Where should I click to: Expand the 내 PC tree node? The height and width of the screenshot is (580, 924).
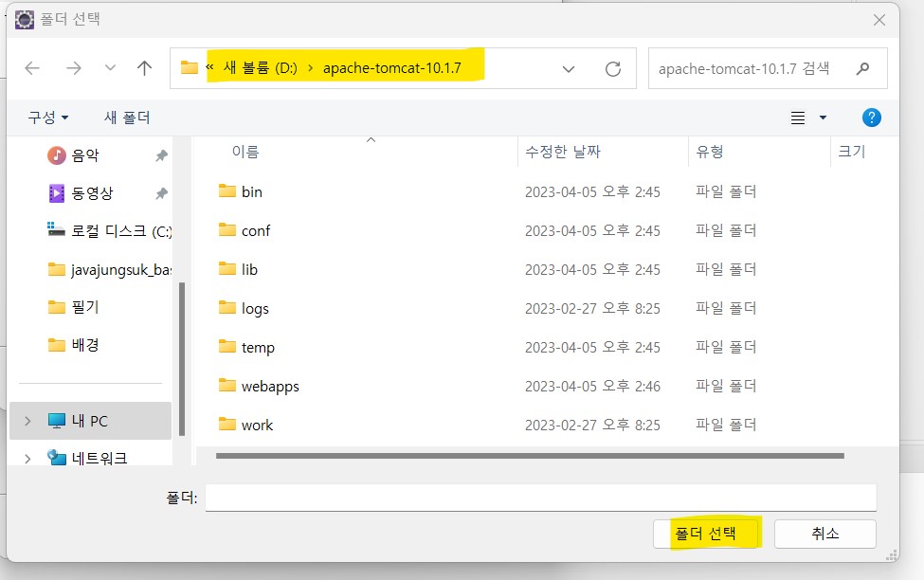point(27,421)
